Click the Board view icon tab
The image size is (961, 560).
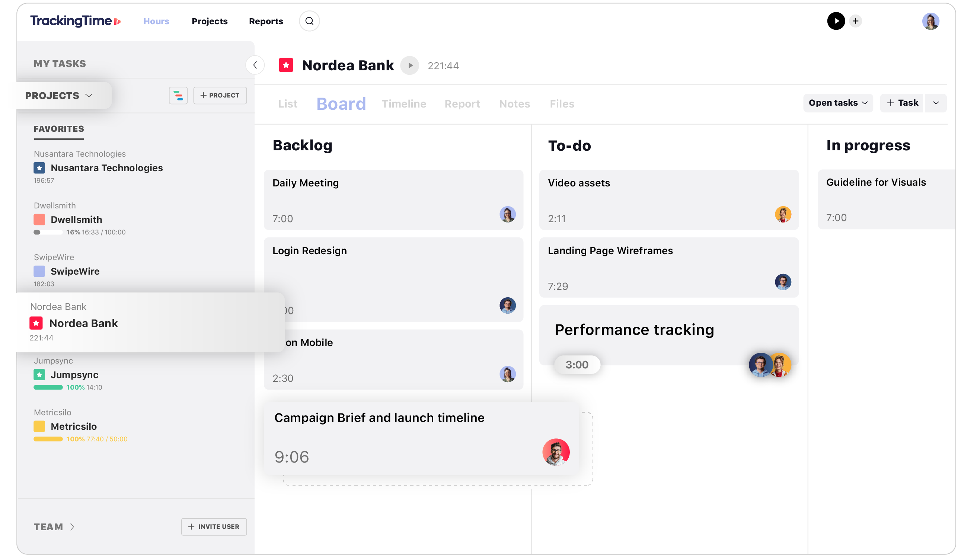[x=340, y=103]
